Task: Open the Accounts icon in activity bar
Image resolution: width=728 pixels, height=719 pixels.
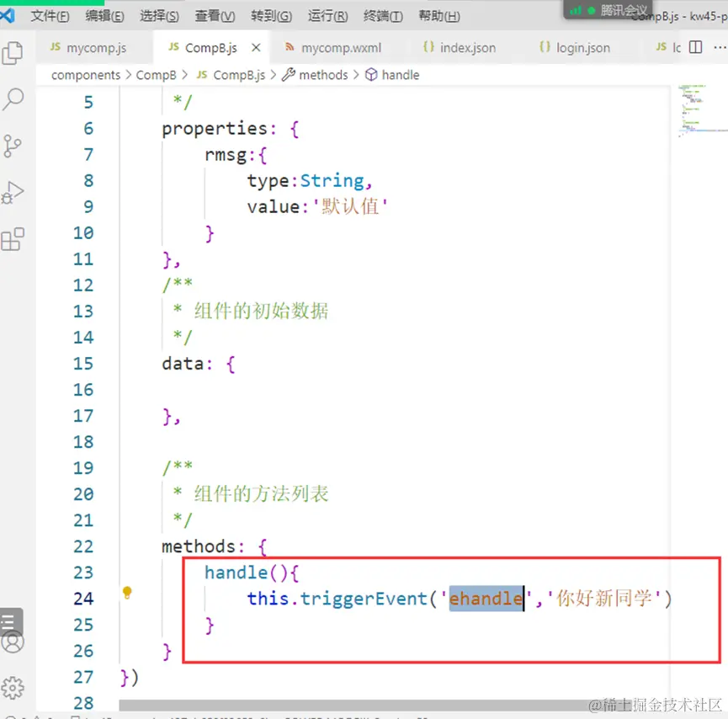Action: [x=13, y=642]
